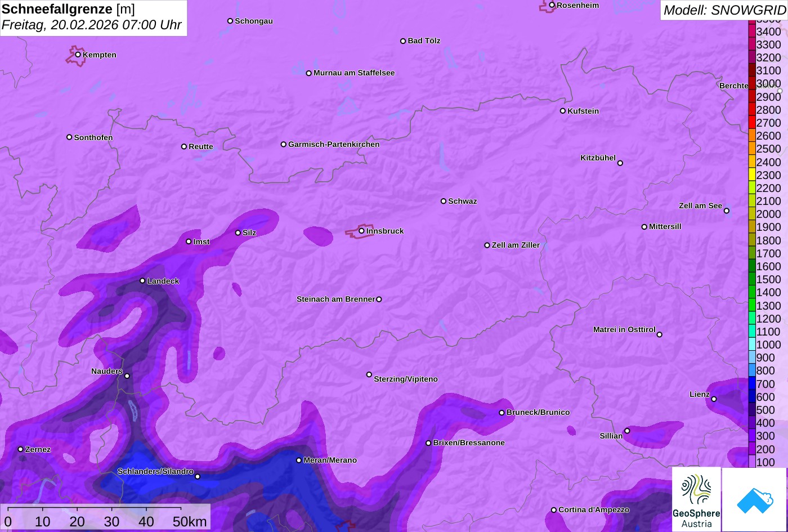
Task: Click the 'Murnau am Staffelsee' label
Action: click(x=354, y=73)
